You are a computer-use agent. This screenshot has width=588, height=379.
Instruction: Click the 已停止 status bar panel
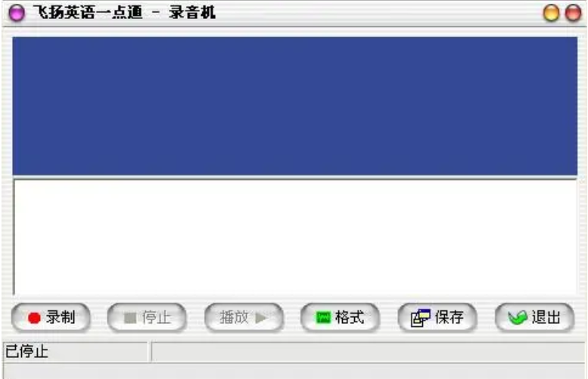pyautogui.click(x=76, y=352)
